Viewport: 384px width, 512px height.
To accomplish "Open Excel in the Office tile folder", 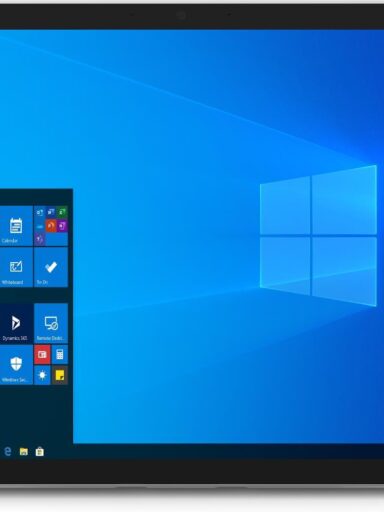I will [x=62, y=212].
